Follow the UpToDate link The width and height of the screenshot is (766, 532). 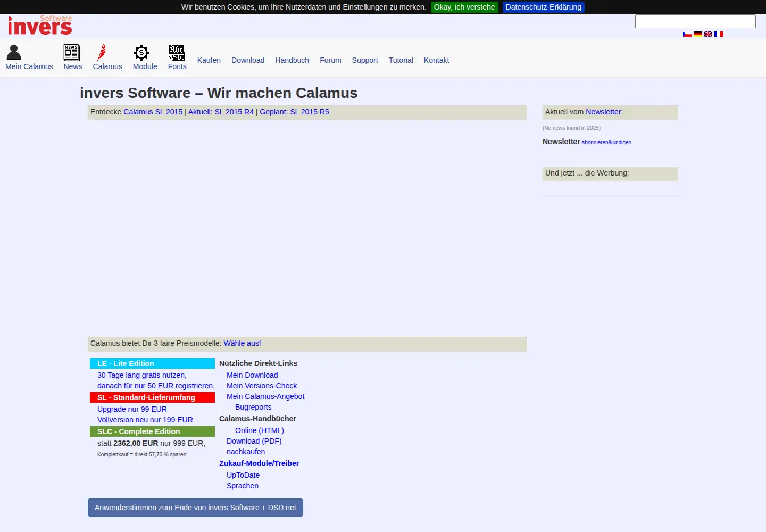[x=243, y=475]
